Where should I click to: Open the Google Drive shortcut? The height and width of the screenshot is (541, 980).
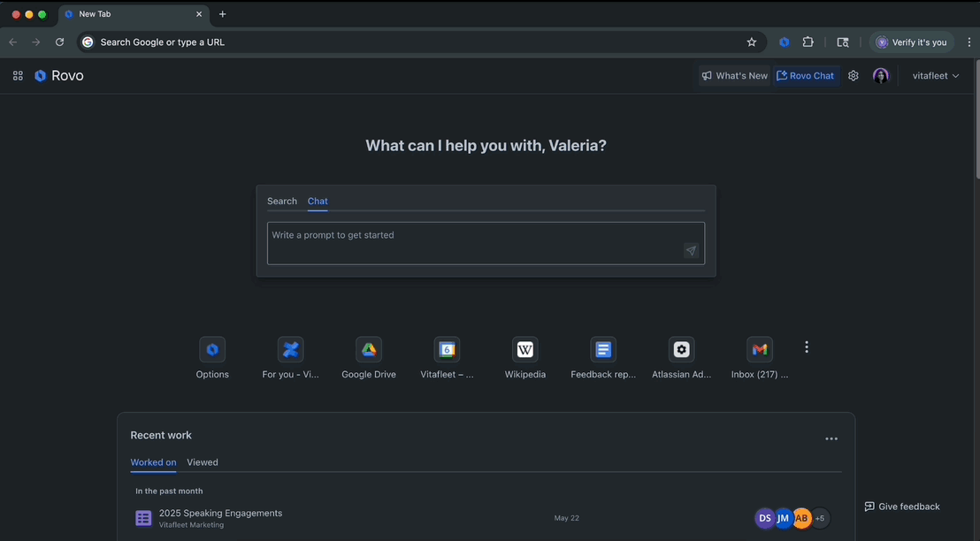369,349
